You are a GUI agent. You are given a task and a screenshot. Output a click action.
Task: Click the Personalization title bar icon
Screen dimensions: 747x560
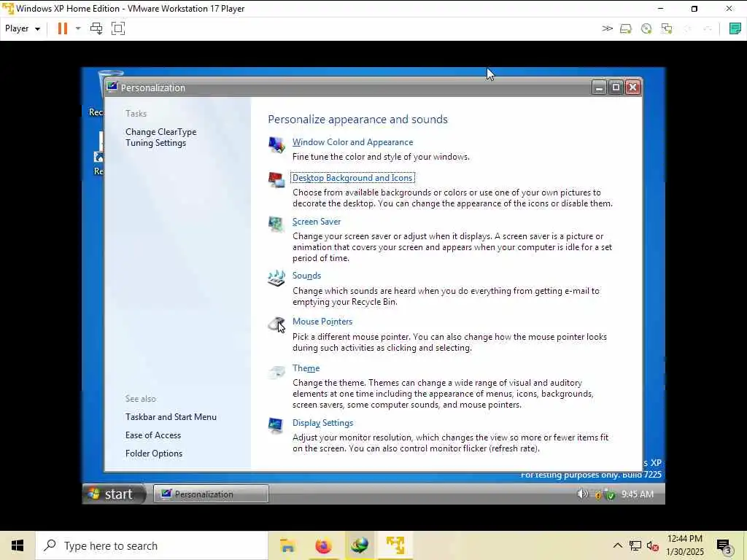click(112, 87)
